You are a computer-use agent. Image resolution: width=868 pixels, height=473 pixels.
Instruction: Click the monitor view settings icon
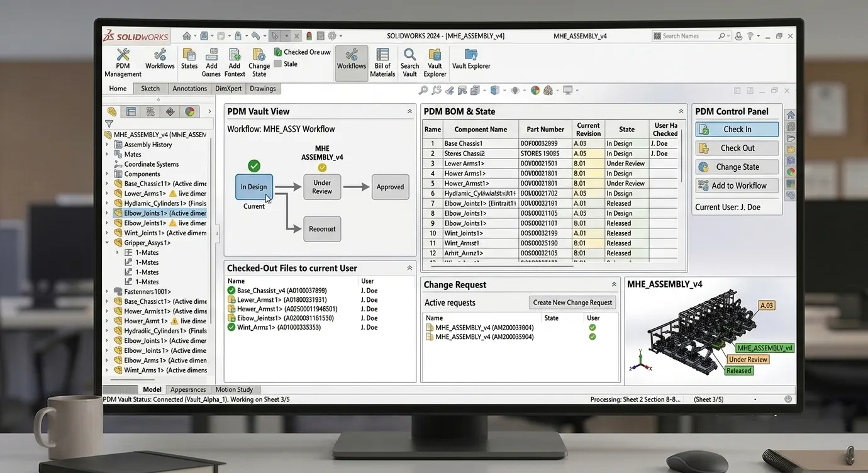pos(568,91)
